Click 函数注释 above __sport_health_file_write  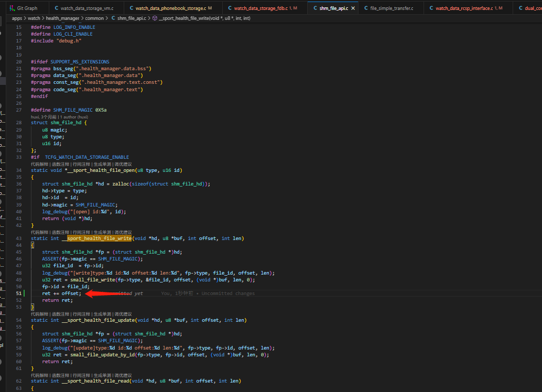point(60,232)
